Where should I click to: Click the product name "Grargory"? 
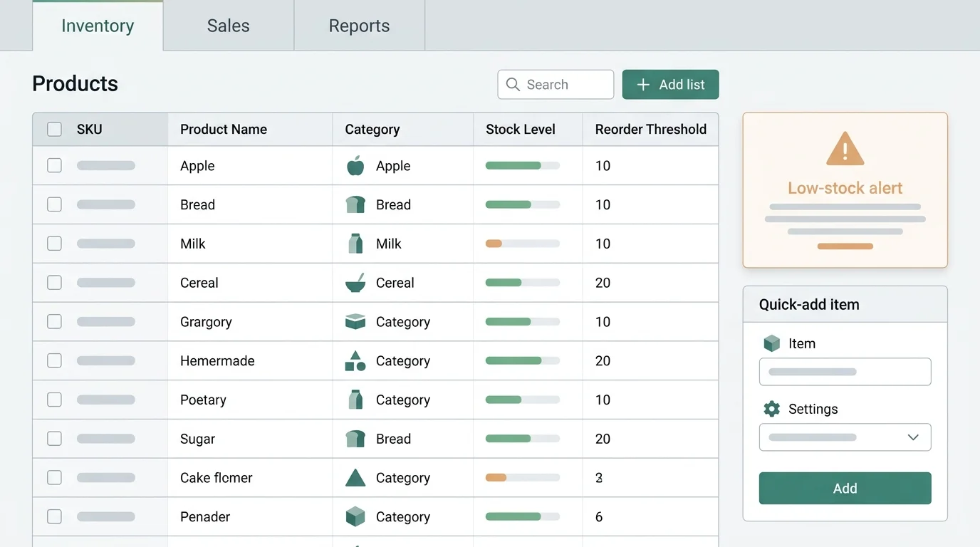coord(206,322)
